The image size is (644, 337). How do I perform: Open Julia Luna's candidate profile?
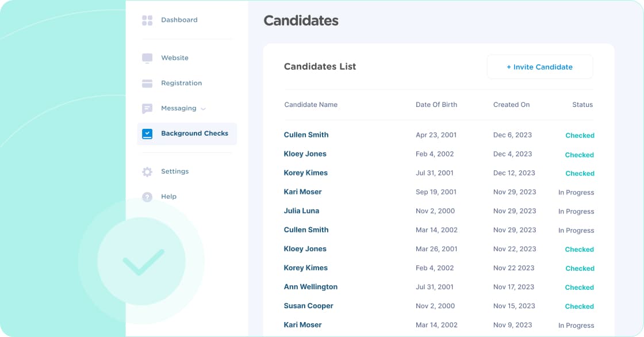[x=301, y=211]
